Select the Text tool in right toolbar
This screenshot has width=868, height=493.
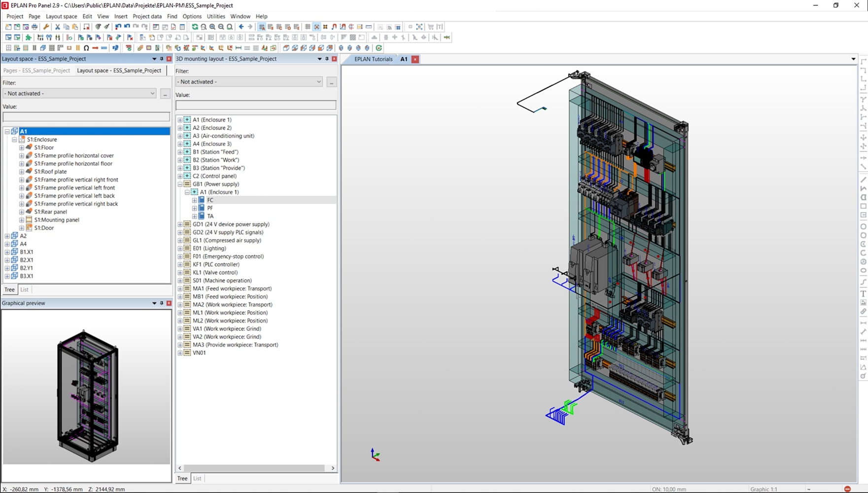(x=863, y=294)
